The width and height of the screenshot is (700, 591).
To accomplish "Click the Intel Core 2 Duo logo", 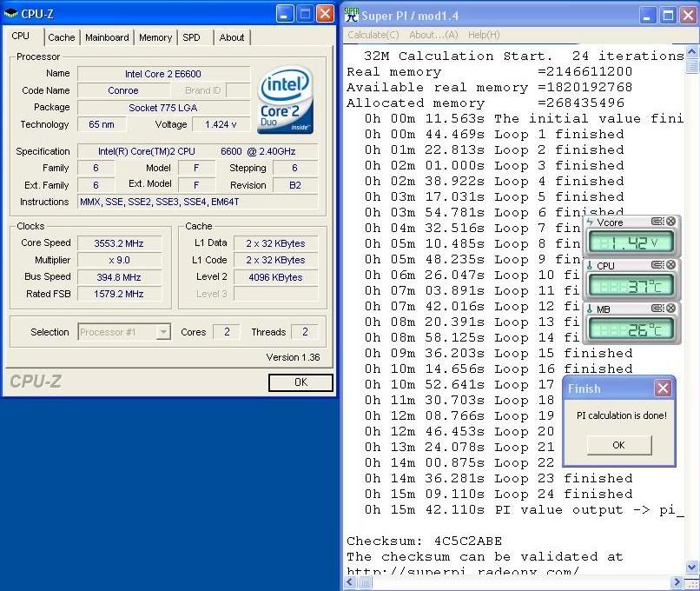I will click(x=285, y=101).
